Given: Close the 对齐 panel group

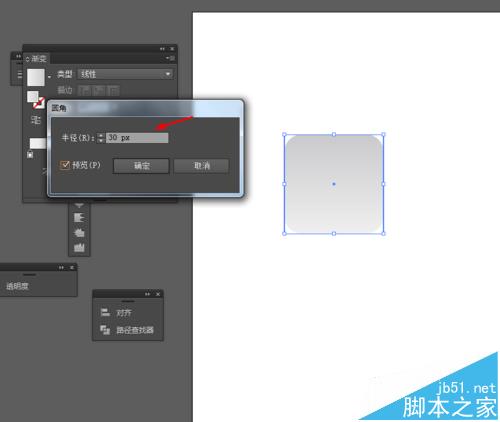Looking at the screenshot, I should [158, 294].
